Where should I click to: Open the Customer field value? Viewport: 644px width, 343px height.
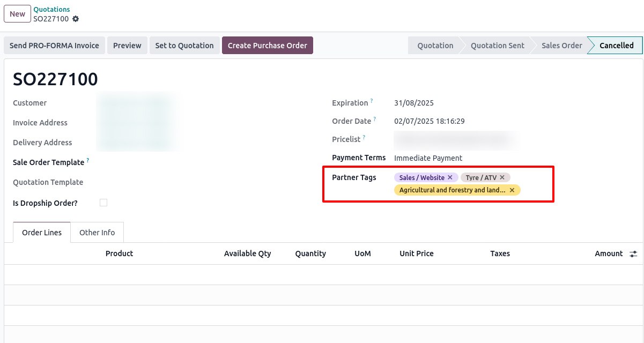(x=136, y=103)
